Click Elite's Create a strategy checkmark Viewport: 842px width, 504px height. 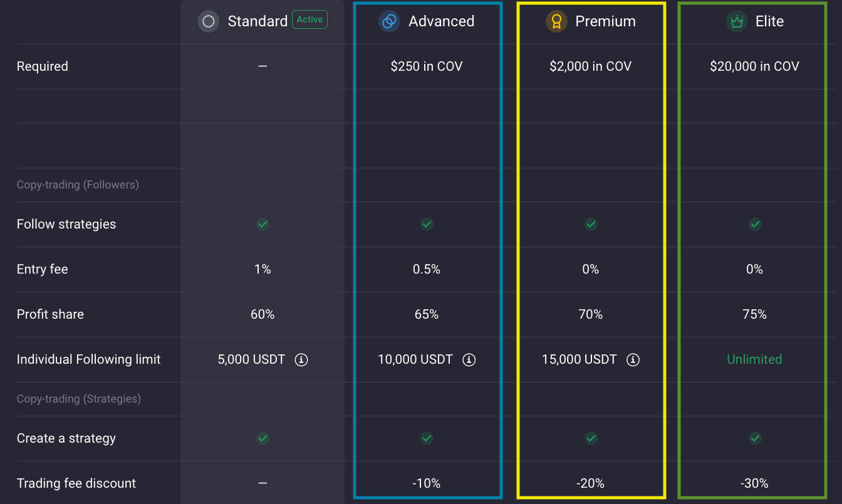755,438
